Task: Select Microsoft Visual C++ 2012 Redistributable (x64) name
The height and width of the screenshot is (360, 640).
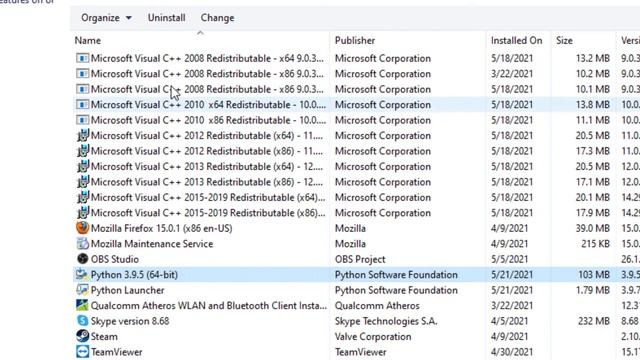Action: (x=207, y=136)
